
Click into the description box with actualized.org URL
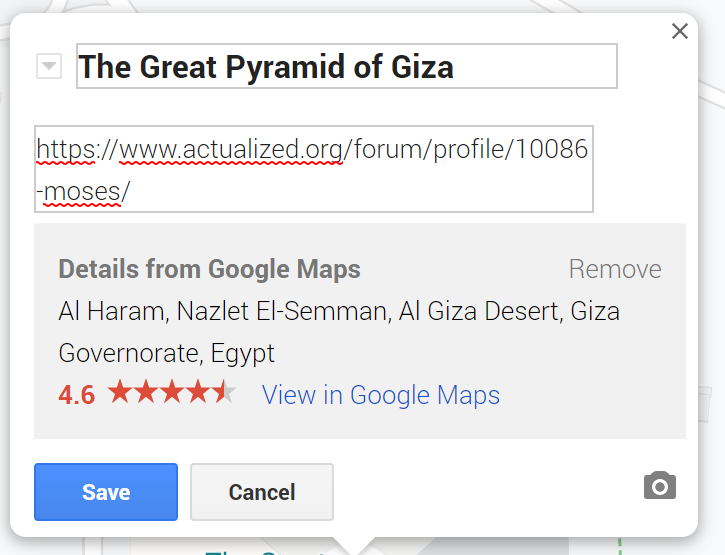tap(314, 169)
